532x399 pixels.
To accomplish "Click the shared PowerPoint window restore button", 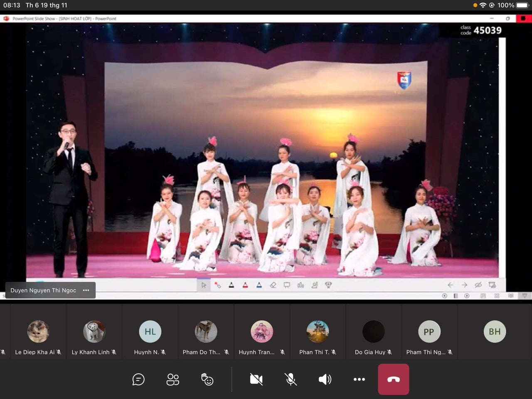I will [x=507, y=18].
